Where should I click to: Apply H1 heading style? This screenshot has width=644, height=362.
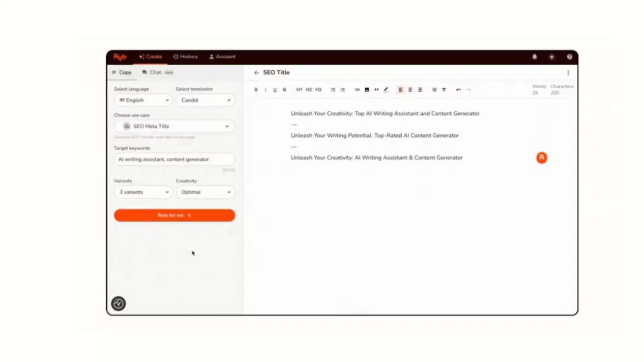point(299,90)
